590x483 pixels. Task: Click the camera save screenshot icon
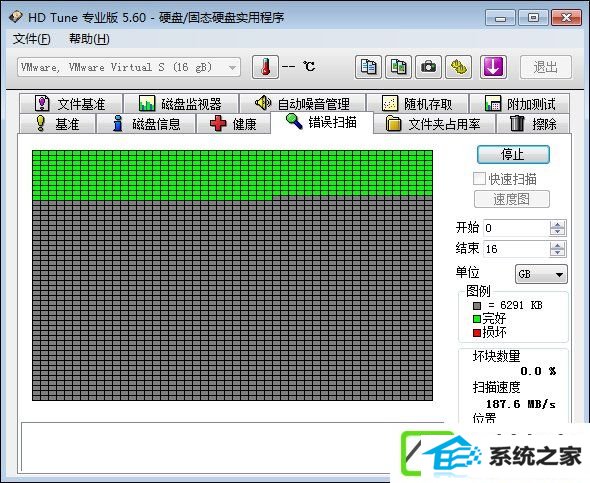[429, 67]
